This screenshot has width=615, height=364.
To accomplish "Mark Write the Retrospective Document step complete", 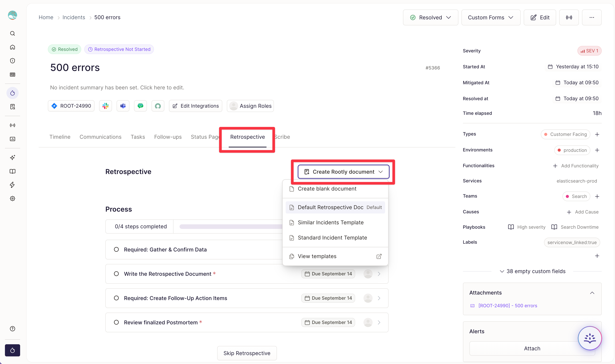I will point(116,274).
